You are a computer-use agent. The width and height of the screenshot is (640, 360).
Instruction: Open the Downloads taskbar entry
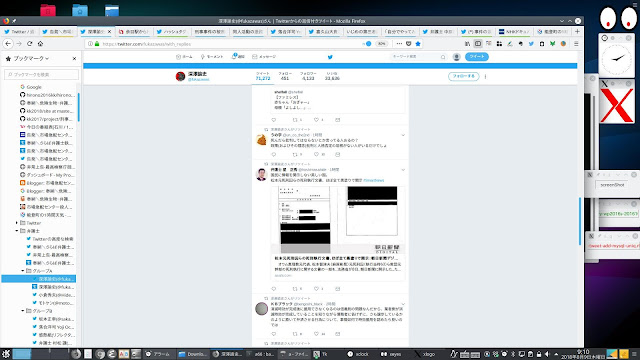point(193,354)
